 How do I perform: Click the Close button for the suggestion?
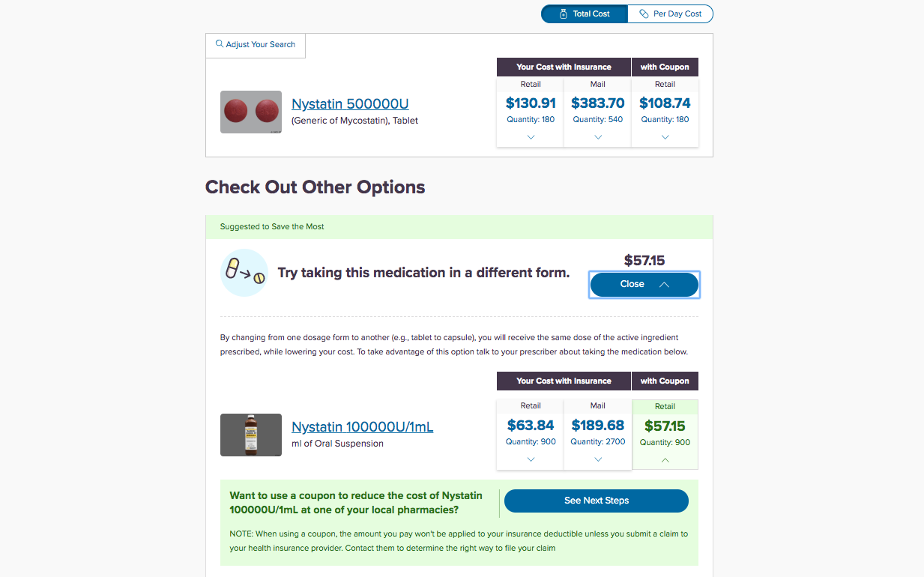644,285
